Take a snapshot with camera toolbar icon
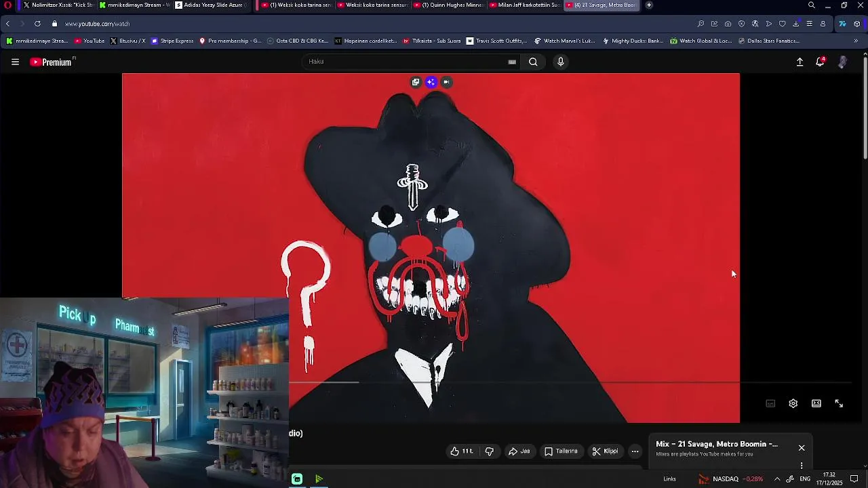 pyautogui.click(x=728, y=24)
